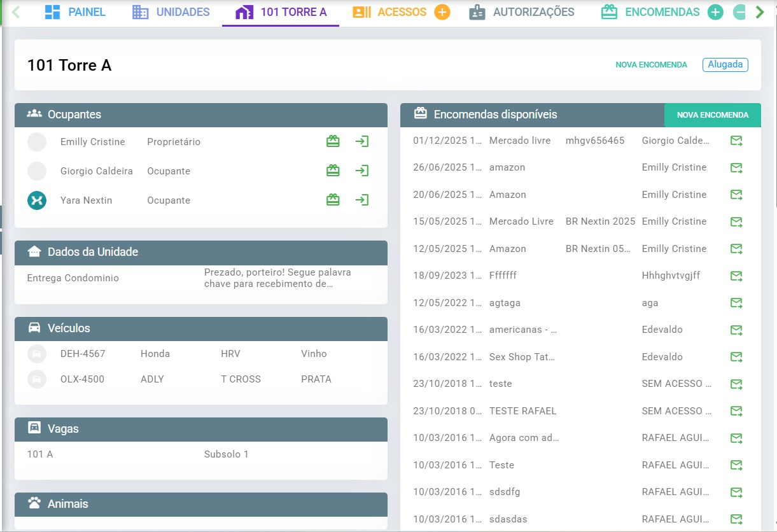Select the OLX-4500 T CROSS vehicle row
Image resolution: width=777 pixels, height=532 pixels.
(x=200, y=379)
